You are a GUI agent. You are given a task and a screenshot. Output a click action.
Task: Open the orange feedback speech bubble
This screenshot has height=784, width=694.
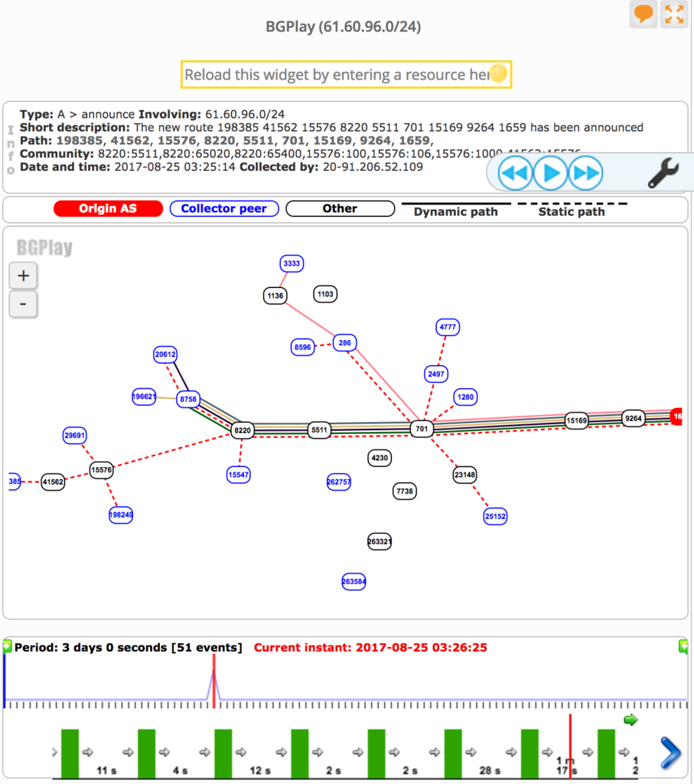coord(643,14)
